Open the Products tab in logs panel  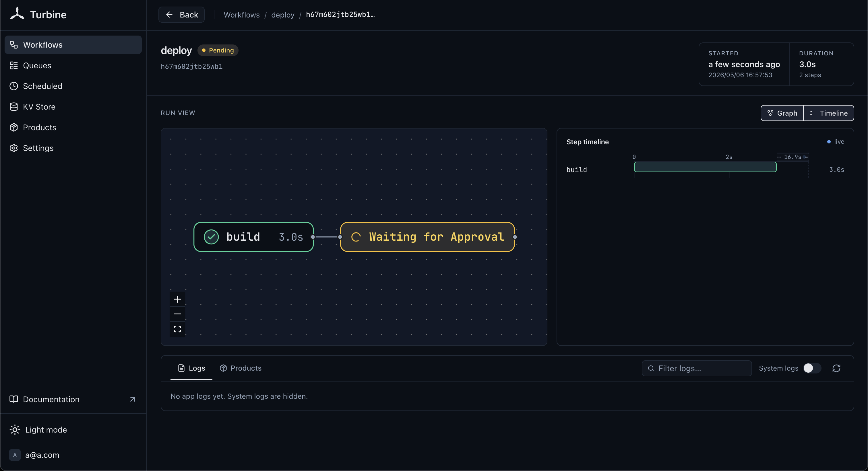coord(240,368)
